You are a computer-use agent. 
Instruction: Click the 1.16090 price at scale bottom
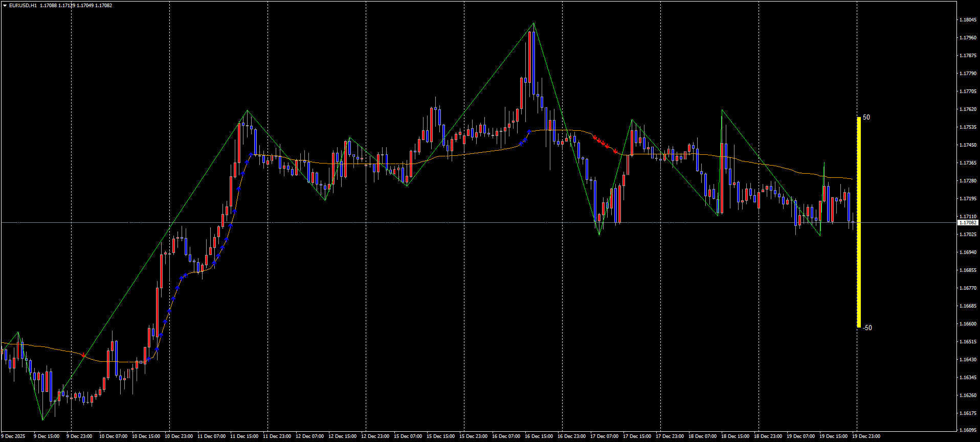pos(967,430)
